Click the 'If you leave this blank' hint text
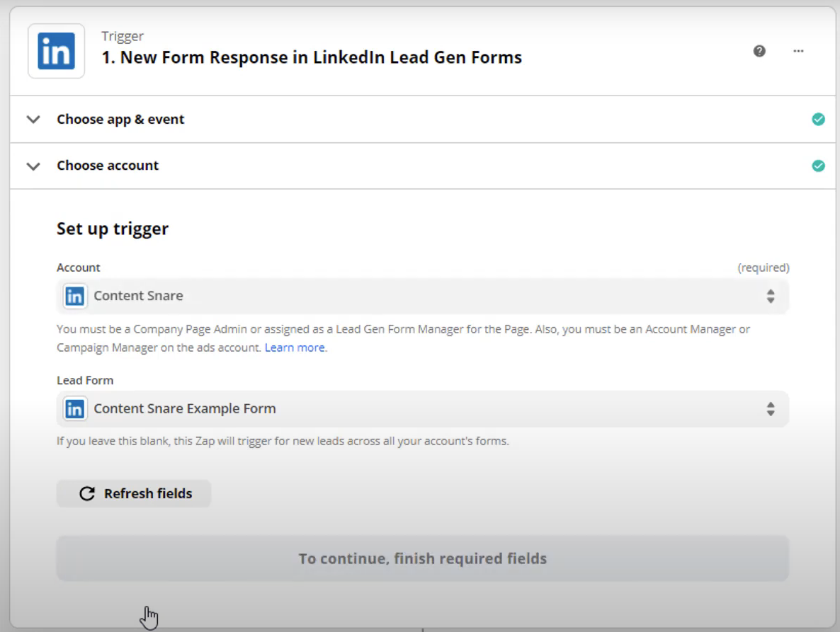 pyautogui.click(x=283, y=441)
